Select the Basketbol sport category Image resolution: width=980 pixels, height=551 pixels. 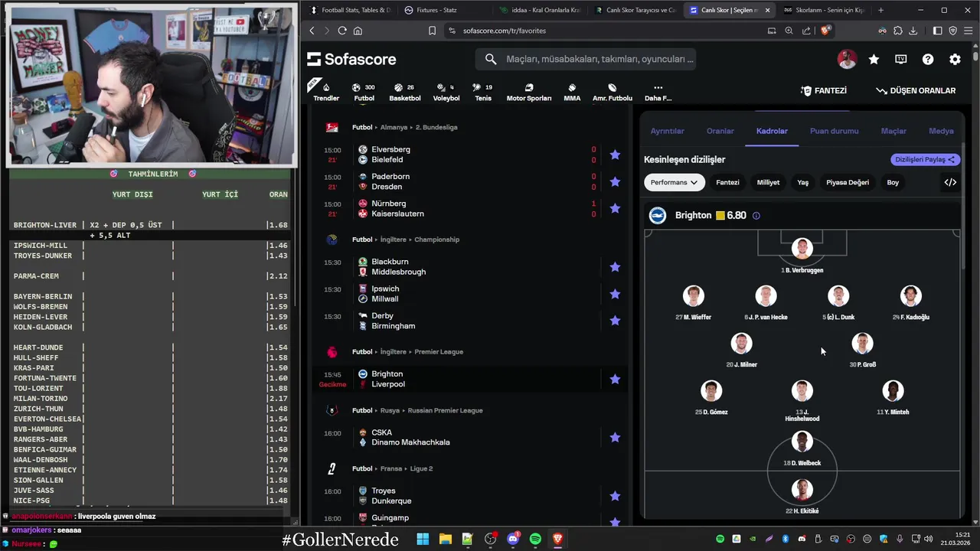405,92
